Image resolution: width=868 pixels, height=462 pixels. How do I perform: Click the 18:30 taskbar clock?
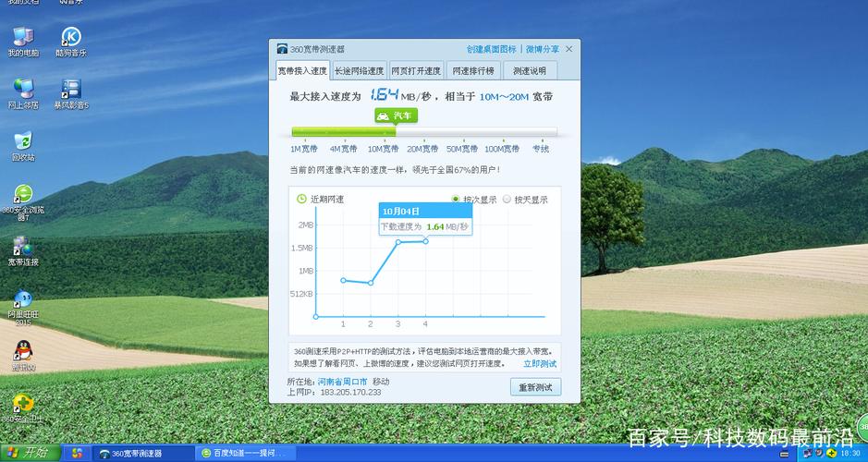pyautogui.click(x=850, y=453)
